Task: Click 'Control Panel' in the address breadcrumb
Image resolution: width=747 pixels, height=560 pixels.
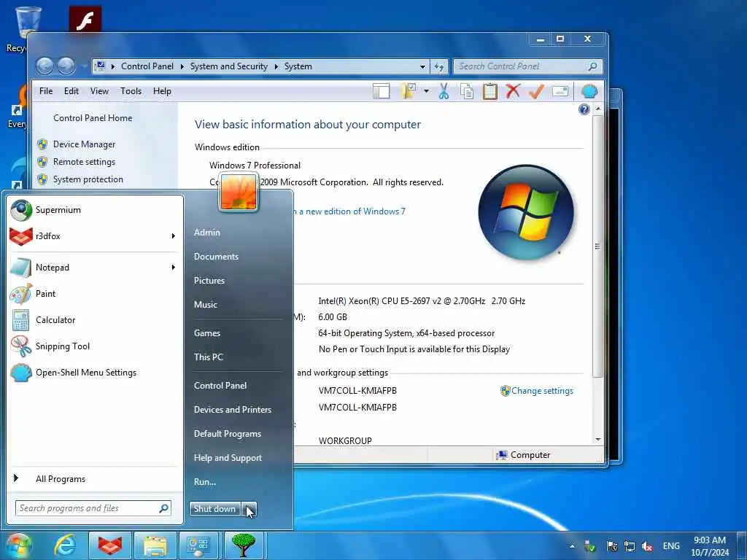Action: pyautogui.click(x=147, y=66)
